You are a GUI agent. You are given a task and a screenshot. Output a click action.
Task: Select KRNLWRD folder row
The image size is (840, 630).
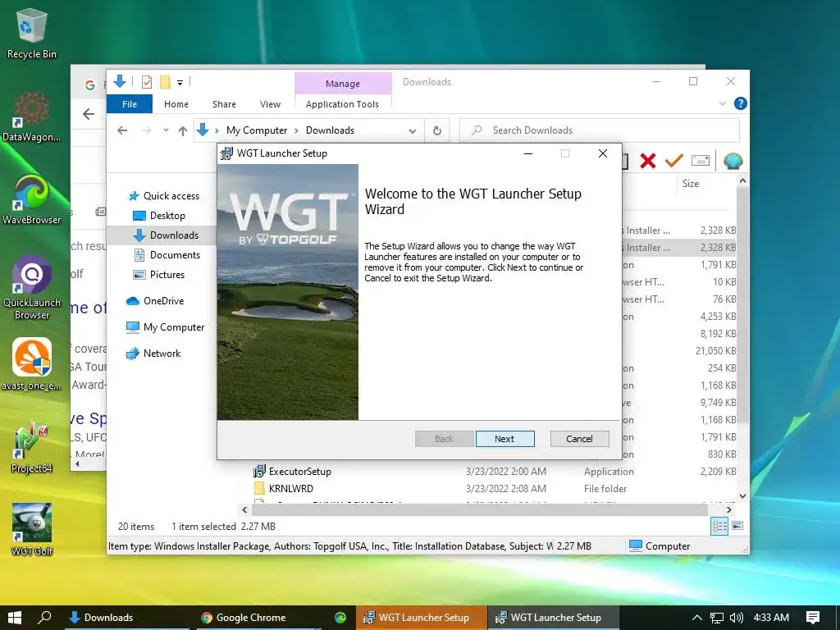pyautogui.click(x=493, y=489)
